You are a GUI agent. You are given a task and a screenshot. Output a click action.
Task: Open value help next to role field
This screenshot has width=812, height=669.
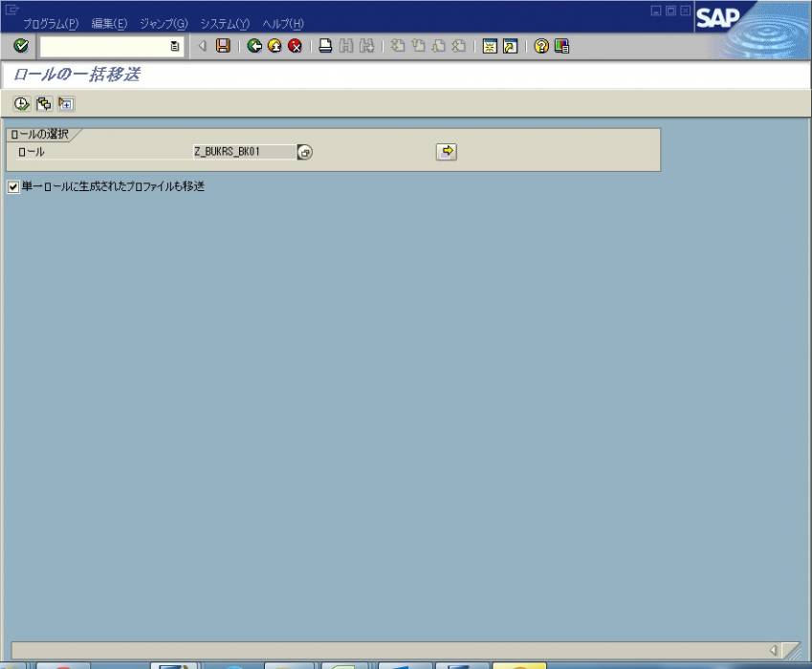click(304, 152)
